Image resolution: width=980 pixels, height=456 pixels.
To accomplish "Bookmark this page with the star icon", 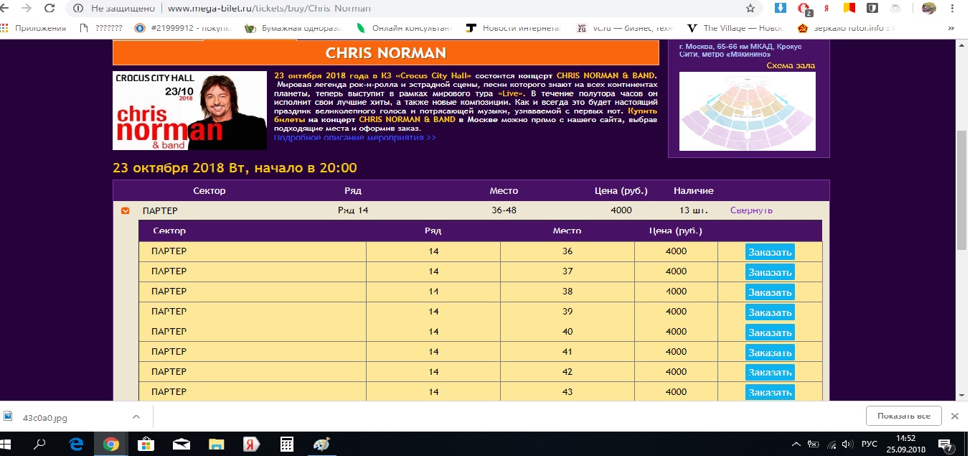I will pos(750,9).
